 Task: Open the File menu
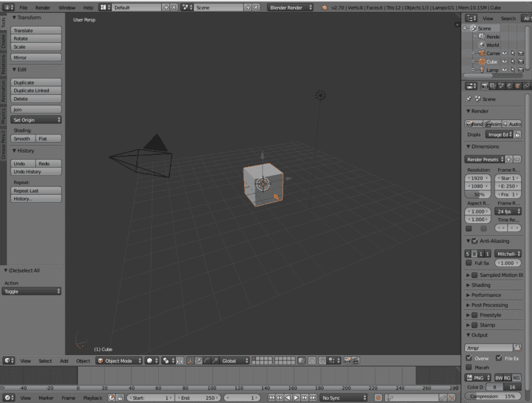(x=24, y=8)
